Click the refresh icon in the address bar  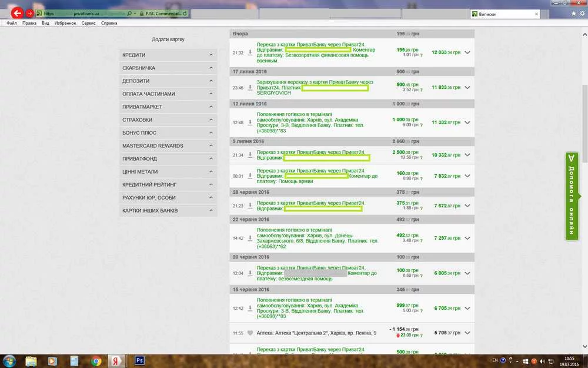[x=185, y=14]
